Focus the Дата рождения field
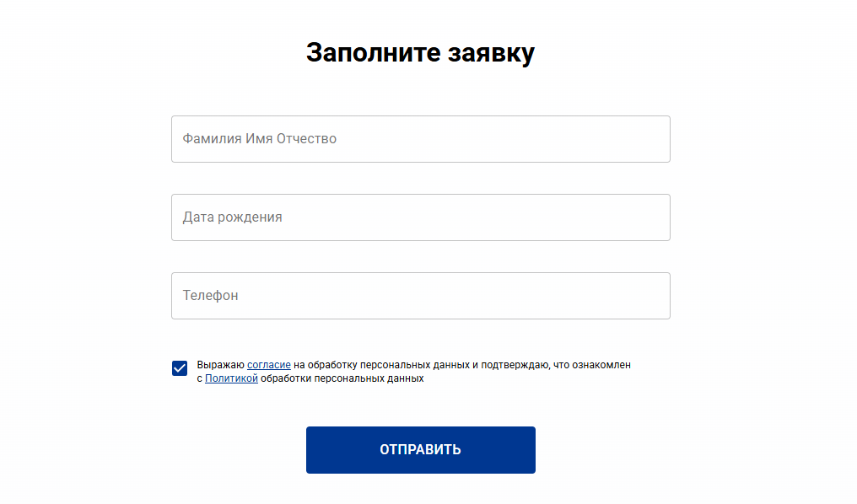 420,217
